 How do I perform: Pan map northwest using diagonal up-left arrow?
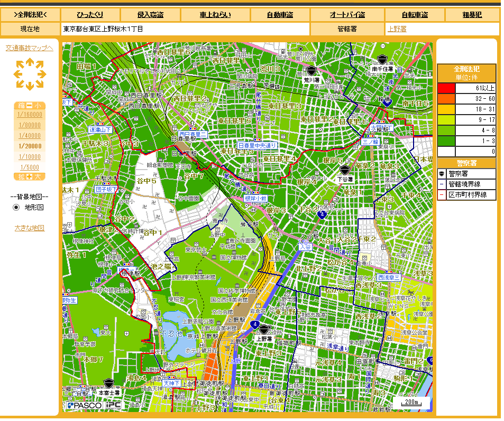coord(20,65)
